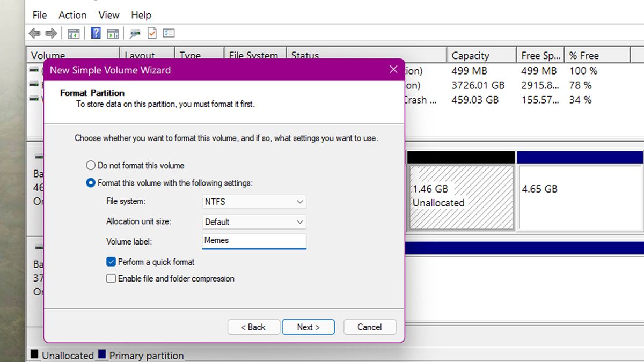This screenshot has height=362, width=644.
Task: Click the Rescan Disks magnifier toolbar icon
Action: click(x=136, y=33)
